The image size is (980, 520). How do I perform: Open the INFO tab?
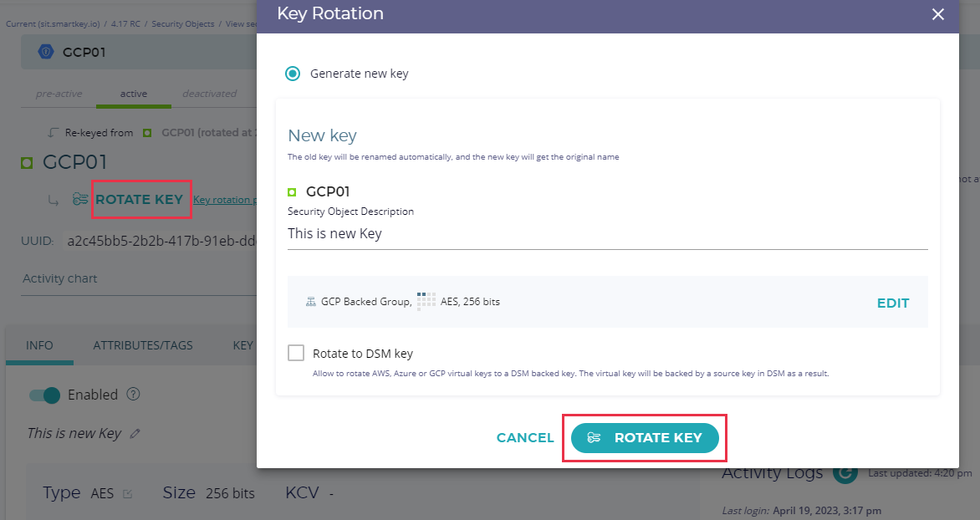[x=39, y=345]
